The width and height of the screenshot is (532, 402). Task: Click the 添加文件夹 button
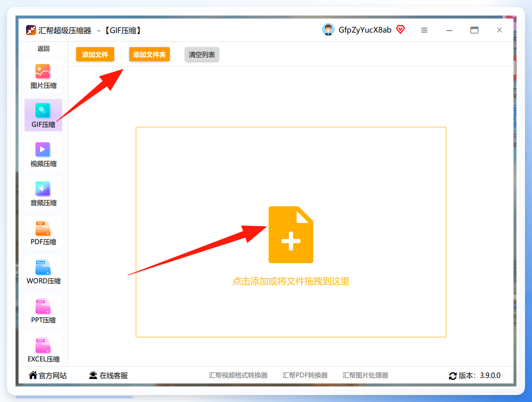pos(149,54)
